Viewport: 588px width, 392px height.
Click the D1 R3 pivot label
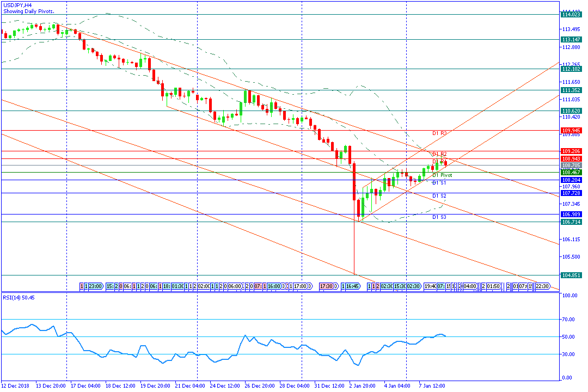tap(439, 133)
